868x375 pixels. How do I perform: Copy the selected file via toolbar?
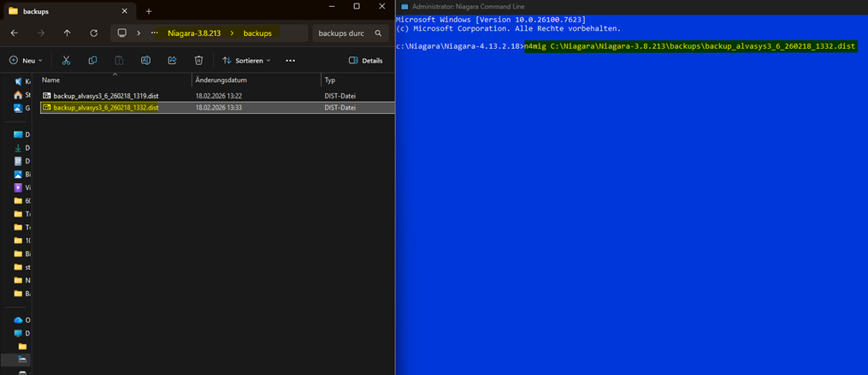(x=92, y=61)
